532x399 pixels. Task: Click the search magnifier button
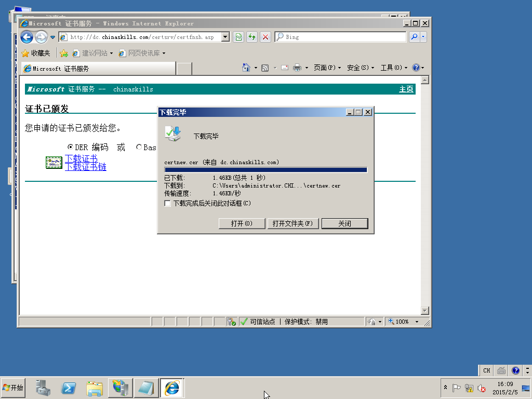coord(414,37)
